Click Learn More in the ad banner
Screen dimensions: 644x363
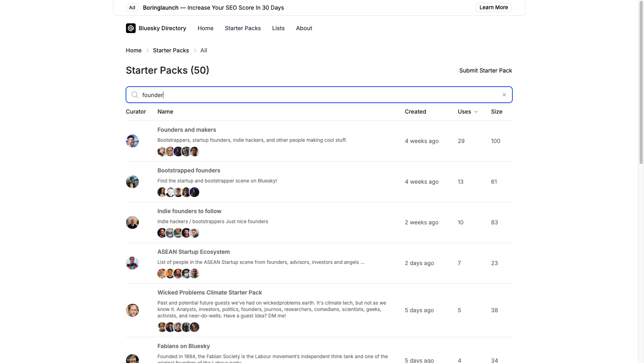pyautogui.click(x=493, y=7)
